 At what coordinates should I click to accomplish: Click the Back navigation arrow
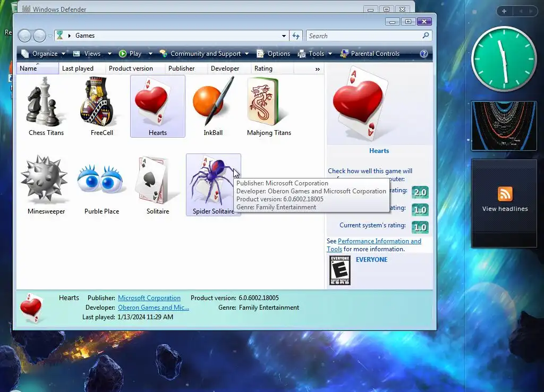click(x=24, y=36)
